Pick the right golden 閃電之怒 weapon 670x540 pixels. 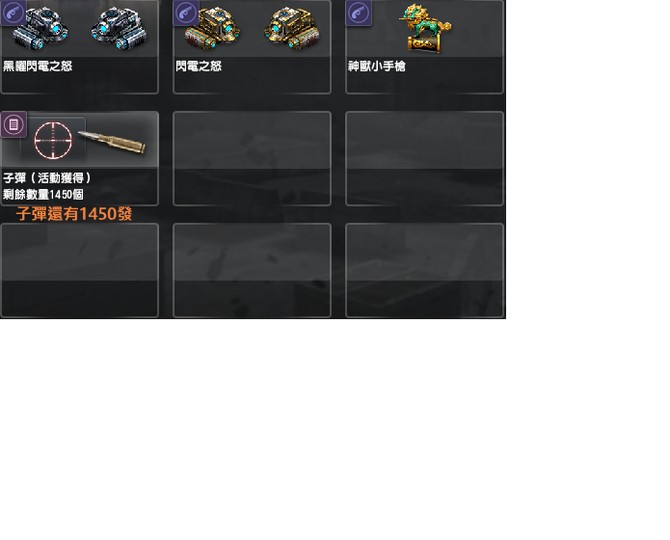(292, 28)
